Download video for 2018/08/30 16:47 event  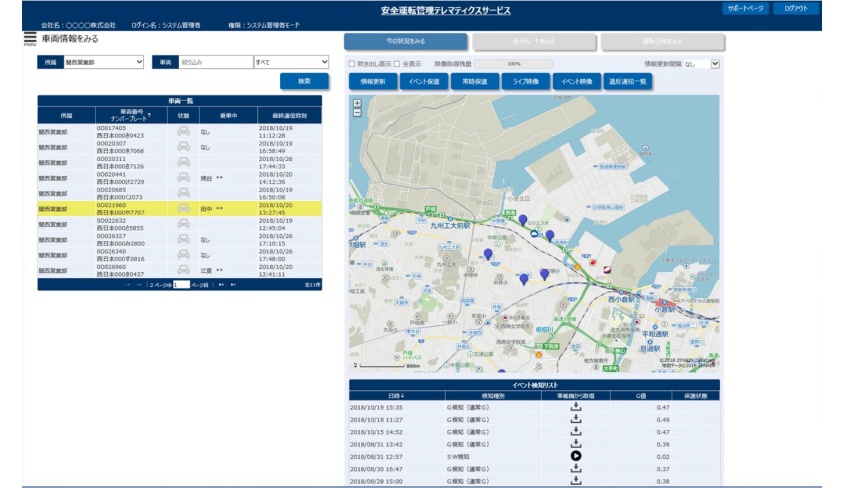[576, 469]
